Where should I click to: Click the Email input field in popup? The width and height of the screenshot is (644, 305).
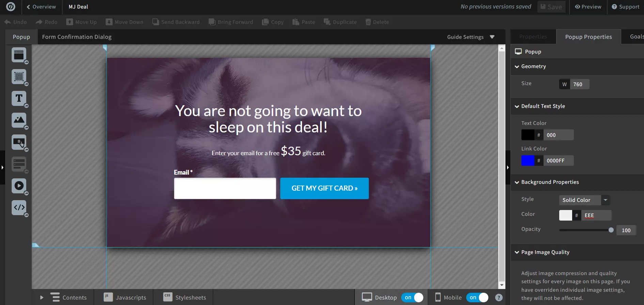click(x=225, y=188)
